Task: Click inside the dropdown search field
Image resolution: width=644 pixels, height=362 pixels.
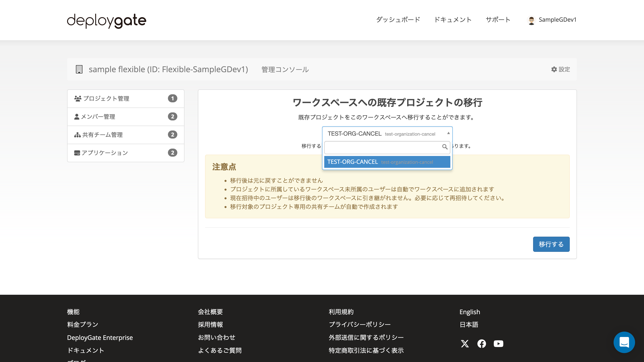Action: pos(380,147)
